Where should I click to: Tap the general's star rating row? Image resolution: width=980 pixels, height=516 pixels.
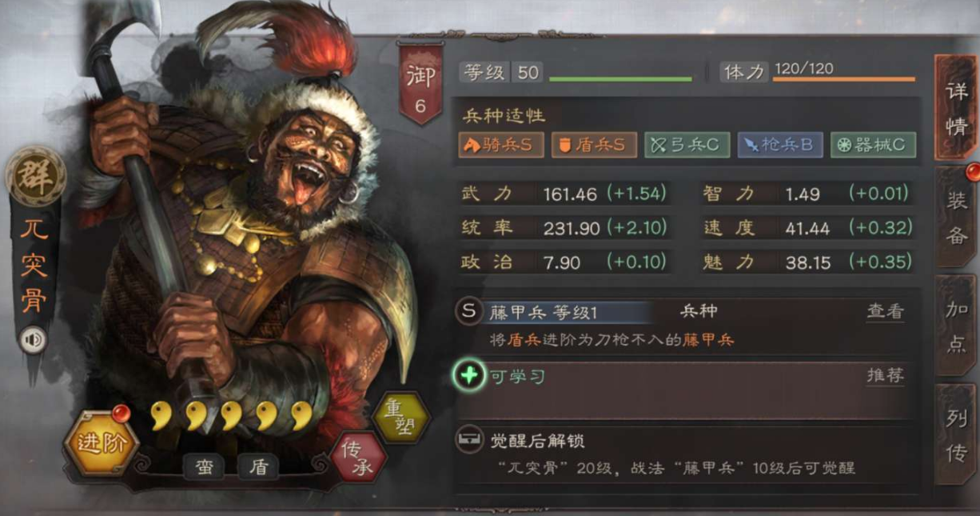pyautogui.click(x=231, y=416)
